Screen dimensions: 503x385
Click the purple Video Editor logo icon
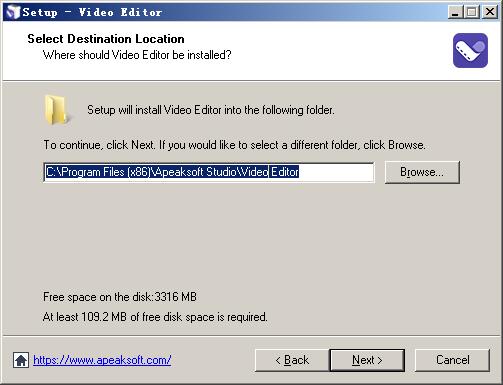pyautogui.click(x=470, y=50)
